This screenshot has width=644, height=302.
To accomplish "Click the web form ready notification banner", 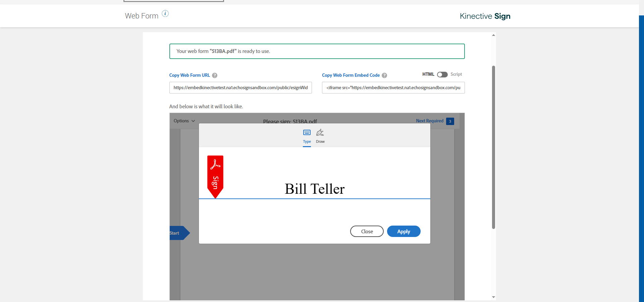I will coord(317,51).
